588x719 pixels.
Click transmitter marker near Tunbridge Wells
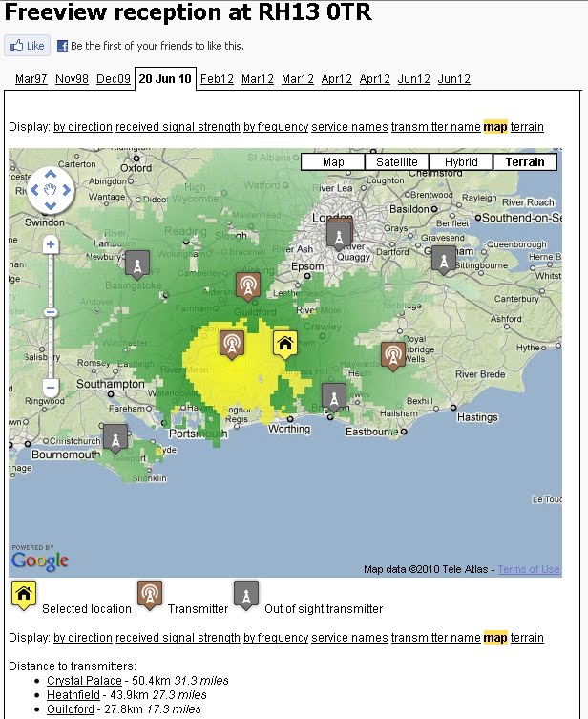coord(393,356)
